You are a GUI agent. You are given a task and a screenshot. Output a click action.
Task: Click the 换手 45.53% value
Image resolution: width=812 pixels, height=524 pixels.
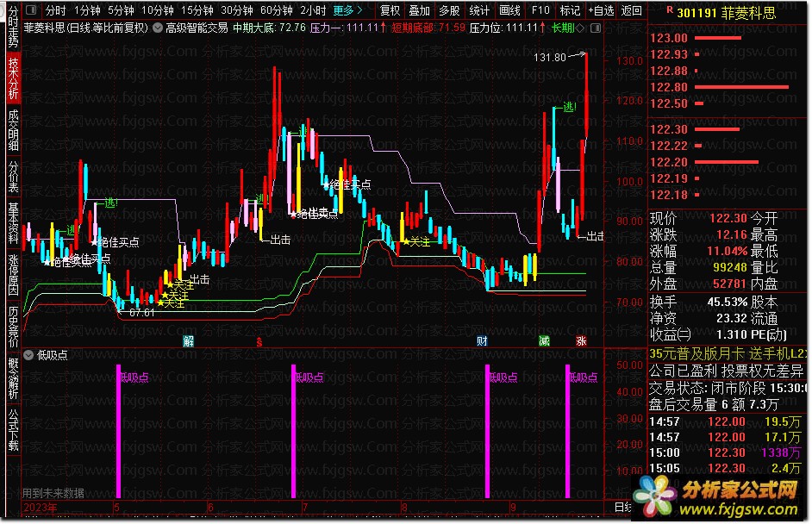pos(727,302)
